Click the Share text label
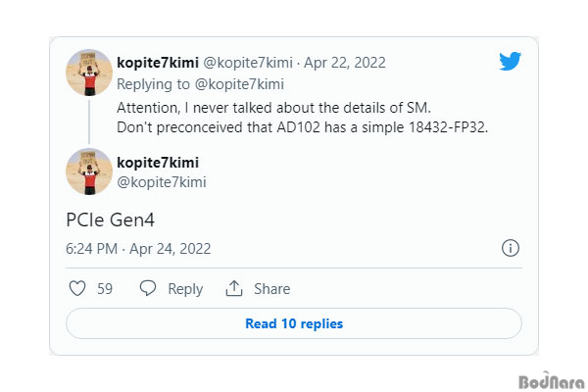 271,289
